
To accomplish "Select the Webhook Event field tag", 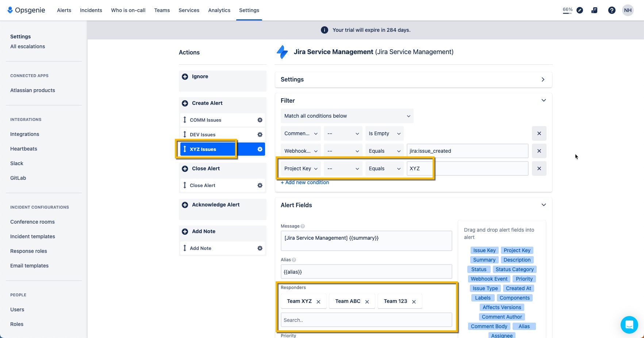I will pyautogui.click(x=489, y=279).
